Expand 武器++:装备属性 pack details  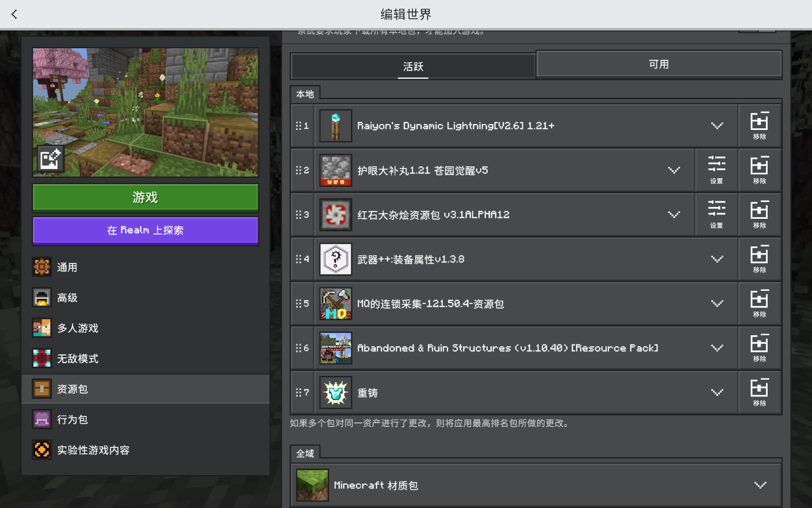point(717,259)
